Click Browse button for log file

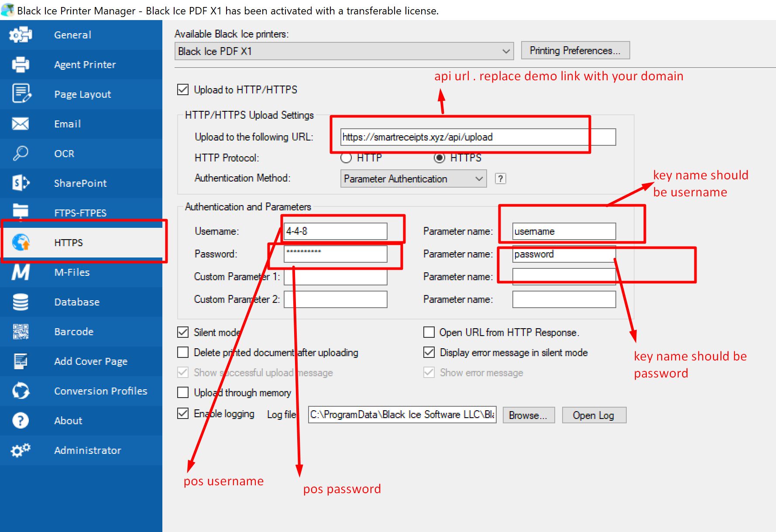click(528, 415)
